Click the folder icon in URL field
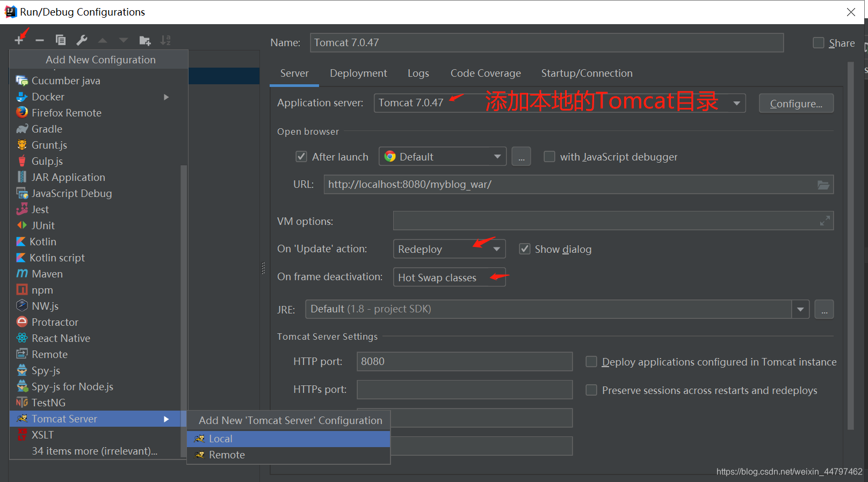Image resolution: width=868 pixels, height=482 pixels. coord(823,185)
